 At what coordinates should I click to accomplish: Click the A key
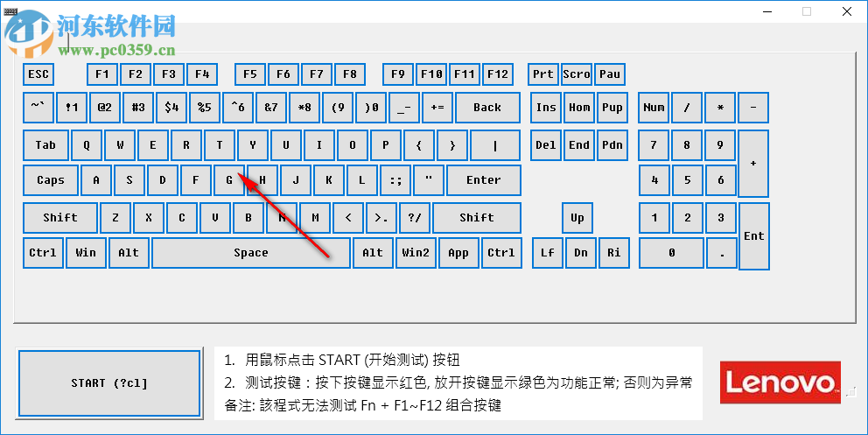coord(96,180)
